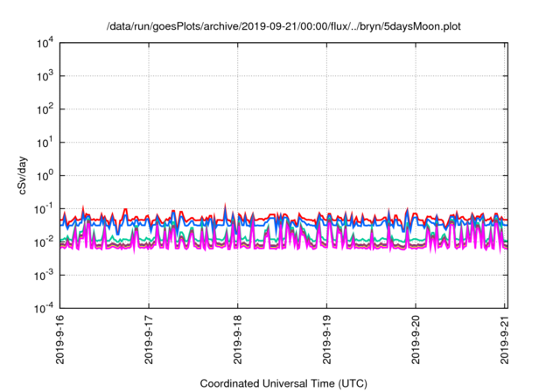Image resolution: width=560 pixels, height=392 pixels.
Task: Click the 10^-4 y-axis tick label
Action: (x=44, y=309)
